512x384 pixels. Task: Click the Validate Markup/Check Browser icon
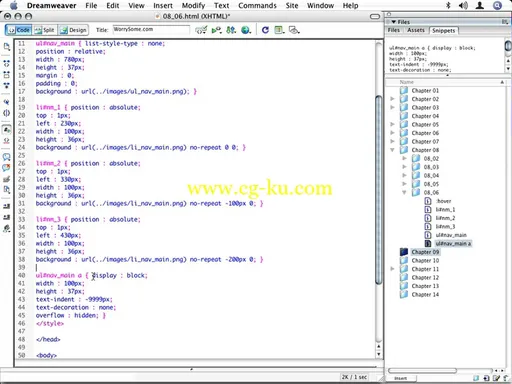click(216, 30)
